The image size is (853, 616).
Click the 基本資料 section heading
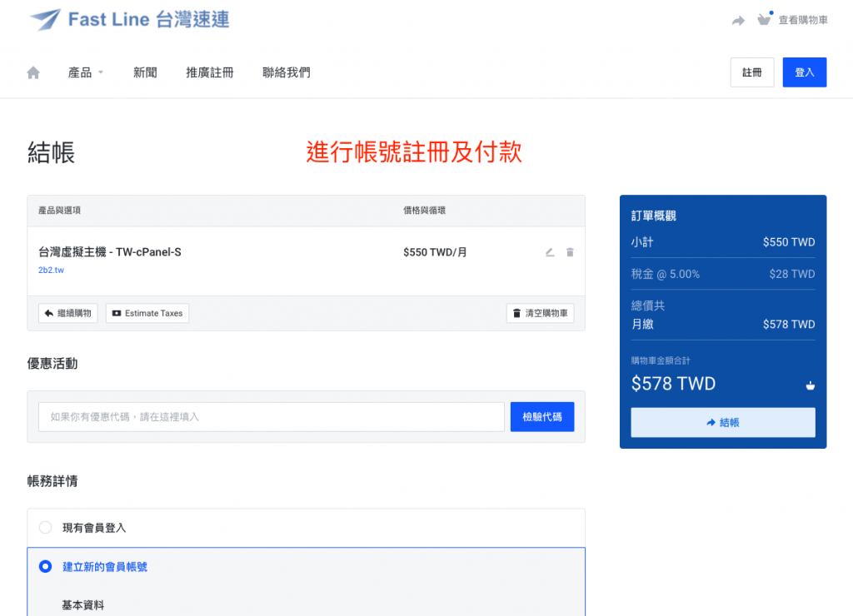point(83,605)
